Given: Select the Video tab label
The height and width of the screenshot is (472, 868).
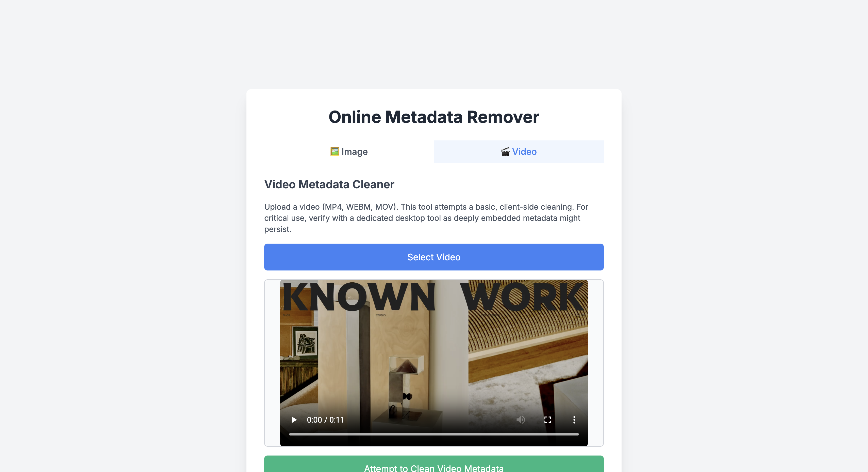Looking at the screenshot, I should tap(524, 152).
